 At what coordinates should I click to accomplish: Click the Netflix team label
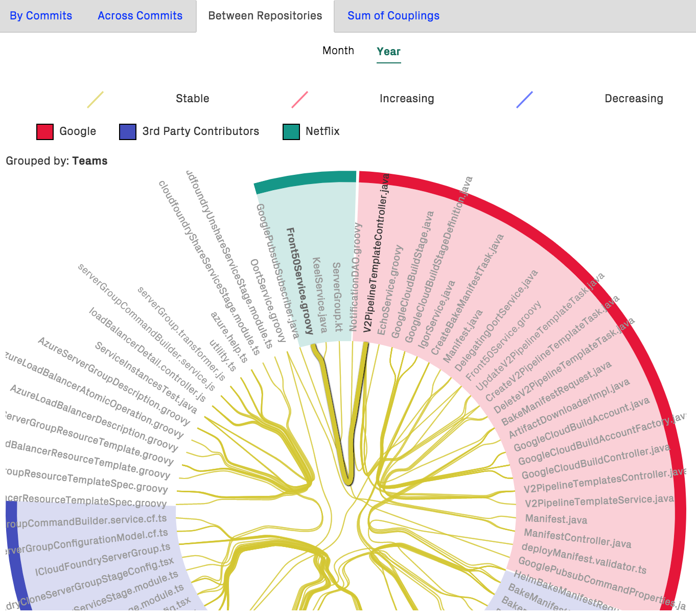point(322,131)
